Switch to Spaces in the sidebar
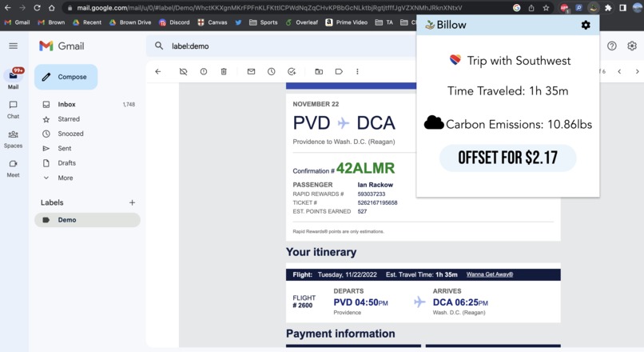The height and width of the screenshot is (352, 644). coord(13,139)
